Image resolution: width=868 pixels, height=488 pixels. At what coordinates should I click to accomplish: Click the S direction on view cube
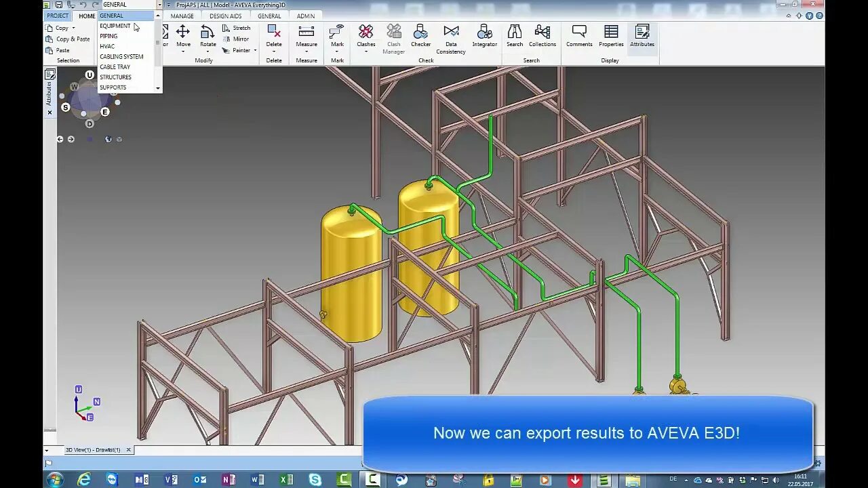pos(66,107)
